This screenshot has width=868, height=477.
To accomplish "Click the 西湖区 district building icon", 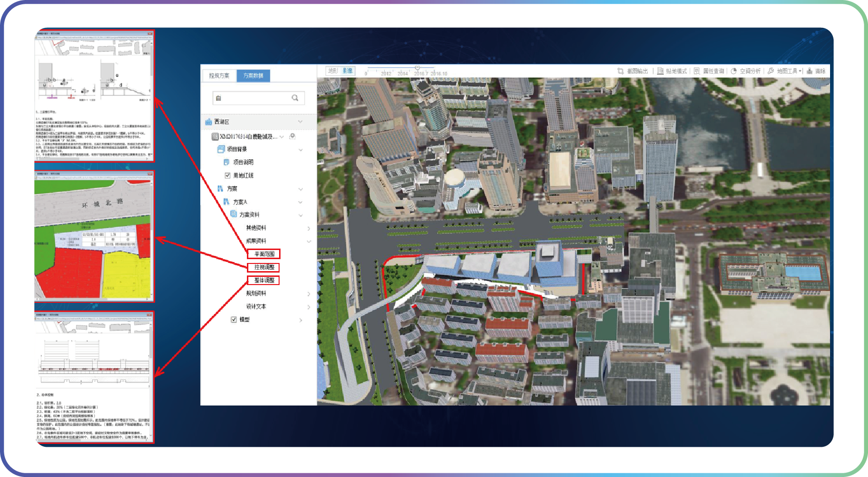I will (x=208, y=122).
